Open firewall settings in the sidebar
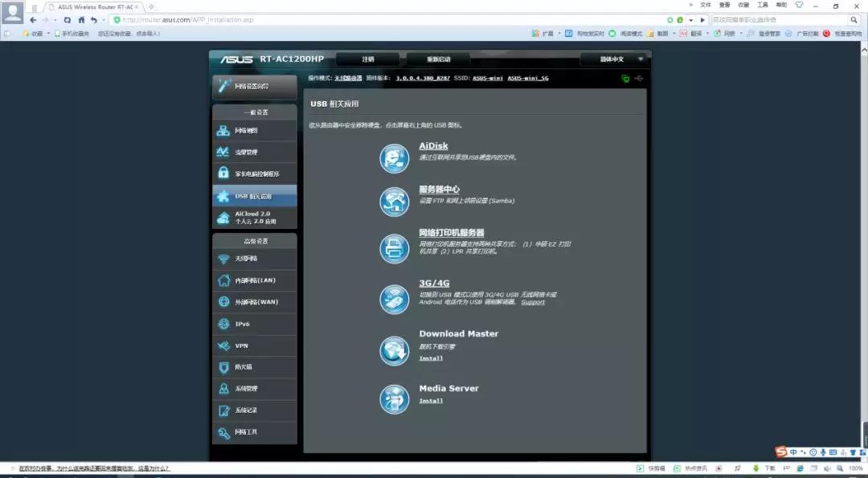The image size is (868, 478). pos(255,367)
